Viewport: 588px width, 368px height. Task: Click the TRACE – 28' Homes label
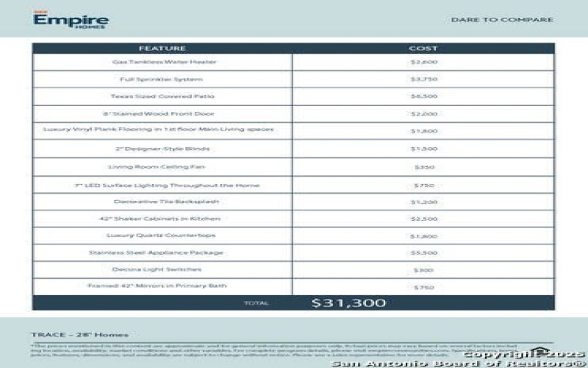[x=79, y=334]
